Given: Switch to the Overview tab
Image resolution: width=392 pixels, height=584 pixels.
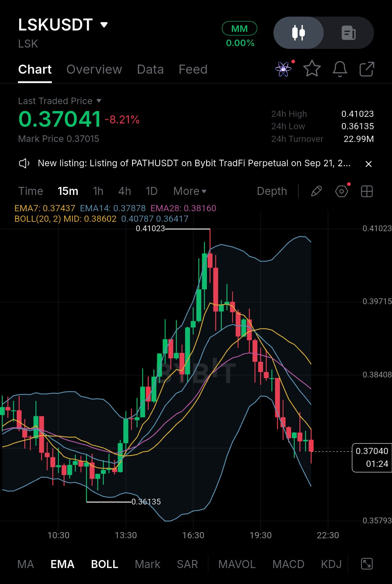Looking at the screenshot, I should tap(94, 69).
